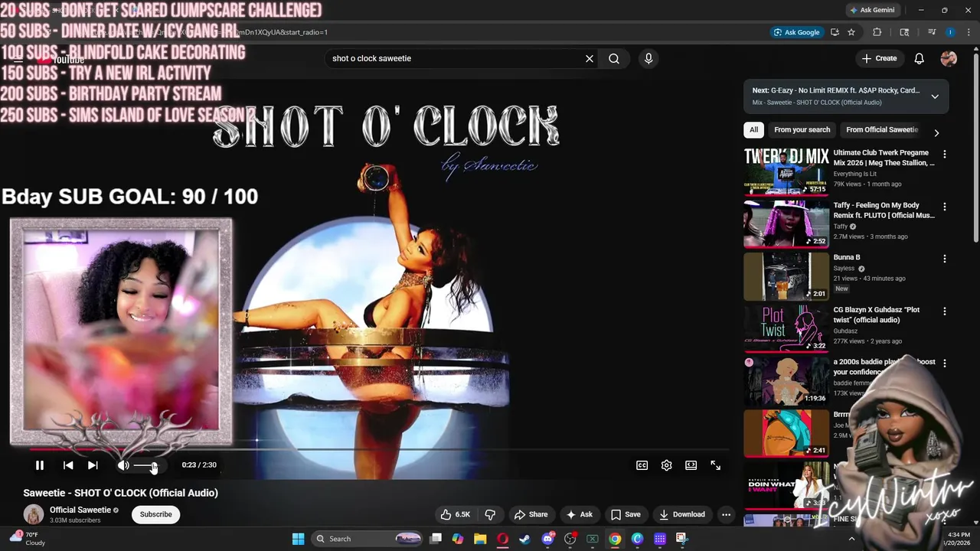The image size is (980, 551).
Task: Toggle theater mode in the player
Action: (691, 465)
